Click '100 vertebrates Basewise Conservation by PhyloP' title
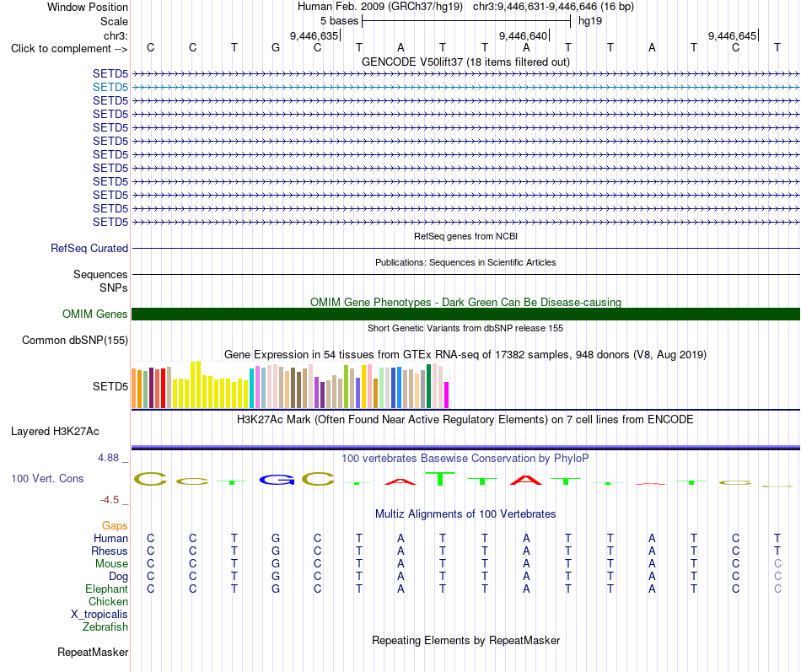Screen dimensions: 801x672 point(465,459)
